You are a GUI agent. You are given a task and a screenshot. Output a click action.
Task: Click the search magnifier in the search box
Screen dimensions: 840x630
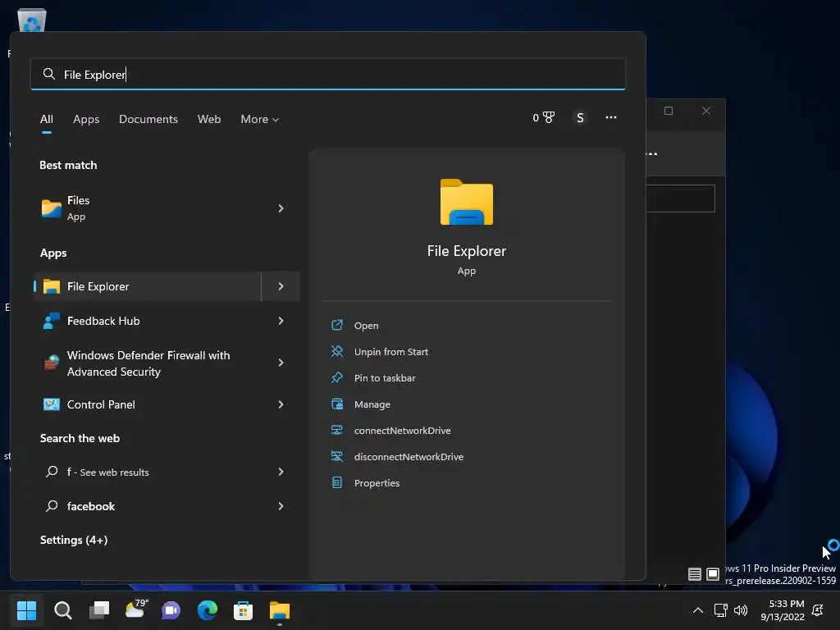pyautogui.click(x=48, y=74)
